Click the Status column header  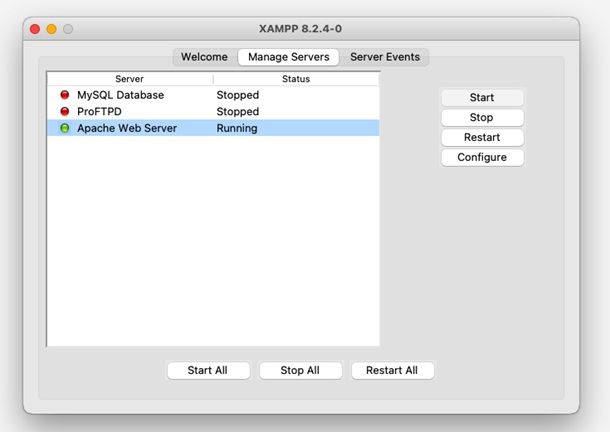point(296,78)
